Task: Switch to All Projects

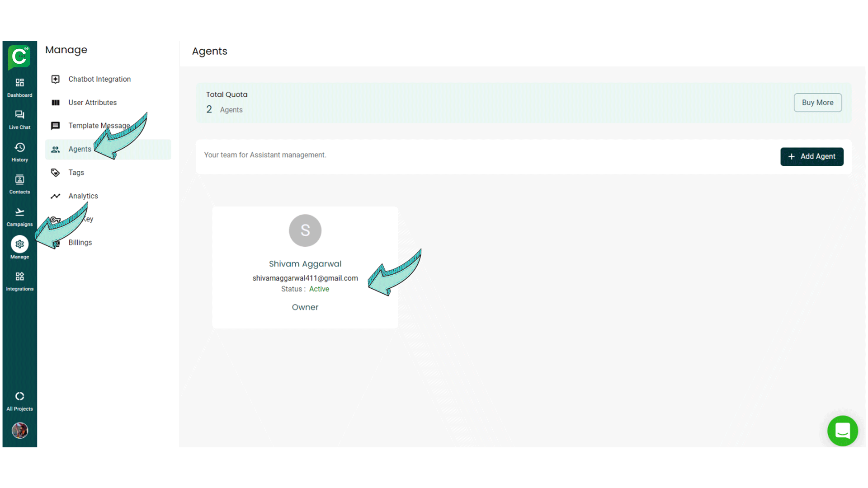Action: point(19,401)
